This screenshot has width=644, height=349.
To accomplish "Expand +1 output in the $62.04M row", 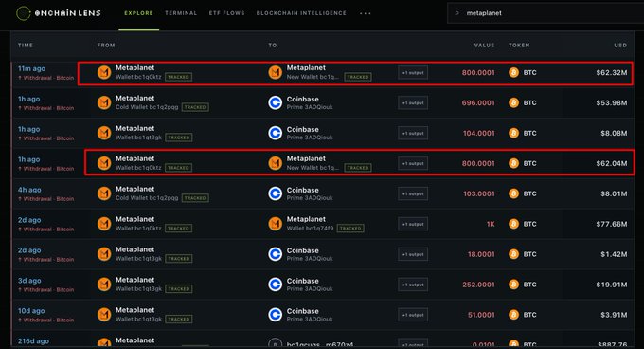I will click(x=413, y=163).
